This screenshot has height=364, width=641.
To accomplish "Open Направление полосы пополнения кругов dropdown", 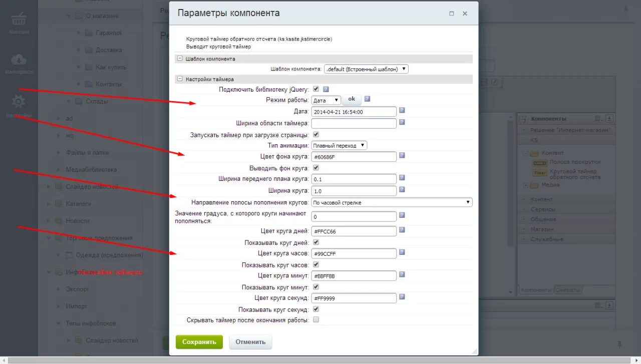I will pos(392,202).
